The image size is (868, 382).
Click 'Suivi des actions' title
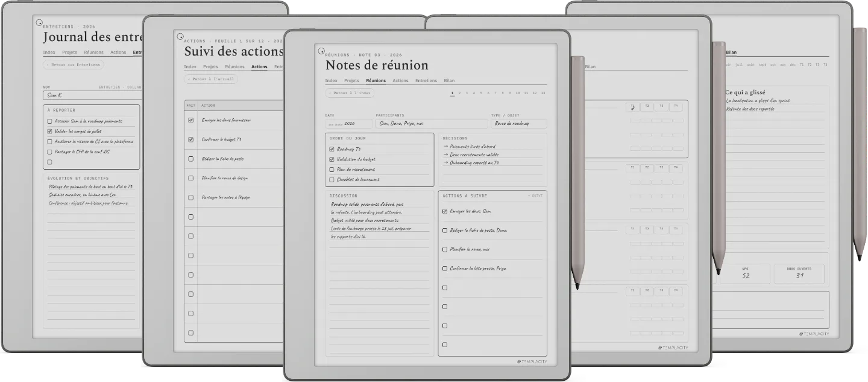234,51
